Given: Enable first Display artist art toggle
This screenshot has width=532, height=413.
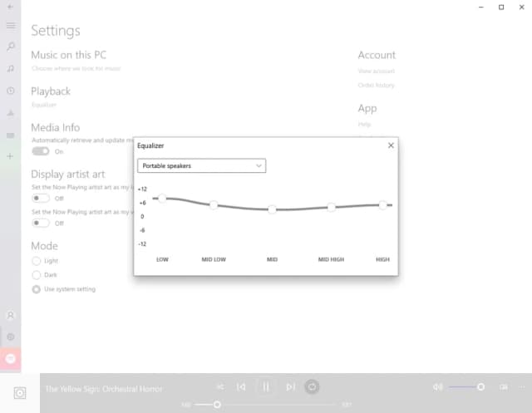Looking at the screenshot, I should point(41,198).
